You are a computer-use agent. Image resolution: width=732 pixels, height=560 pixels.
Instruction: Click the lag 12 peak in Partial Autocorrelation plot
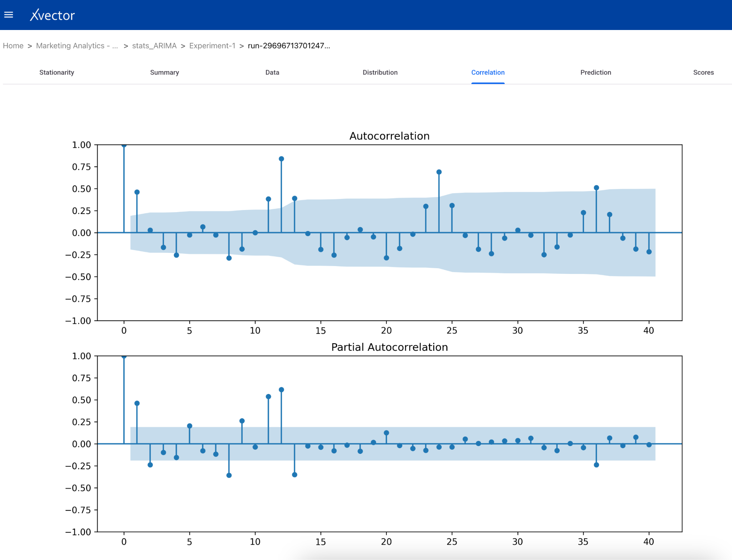(x=281, y=390)
